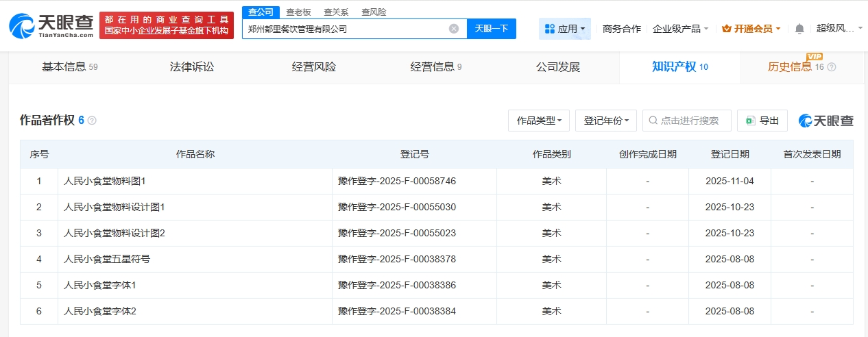Screen dimensions: 868x337
Task: Switch to the 查风险 search tab
Action: 374,12
